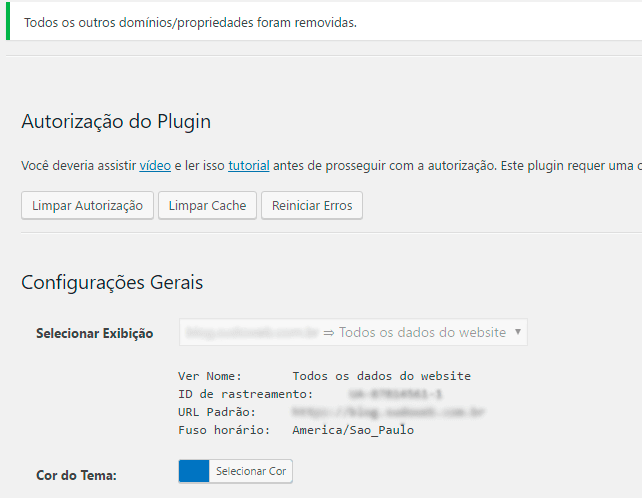Click the Autorização do Plugin heading
Viewport: 642px width, 498px height.
pyautogui.click(x=116, y=122)
